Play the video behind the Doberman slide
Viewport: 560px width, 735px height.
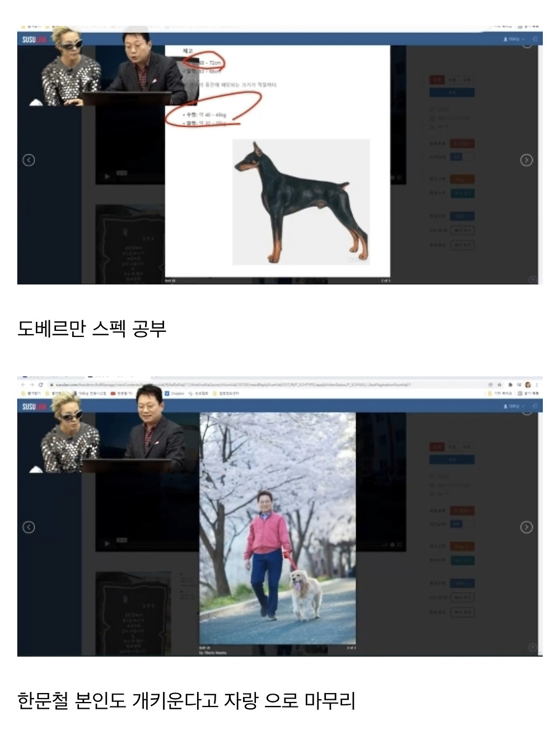coord(108,177)
